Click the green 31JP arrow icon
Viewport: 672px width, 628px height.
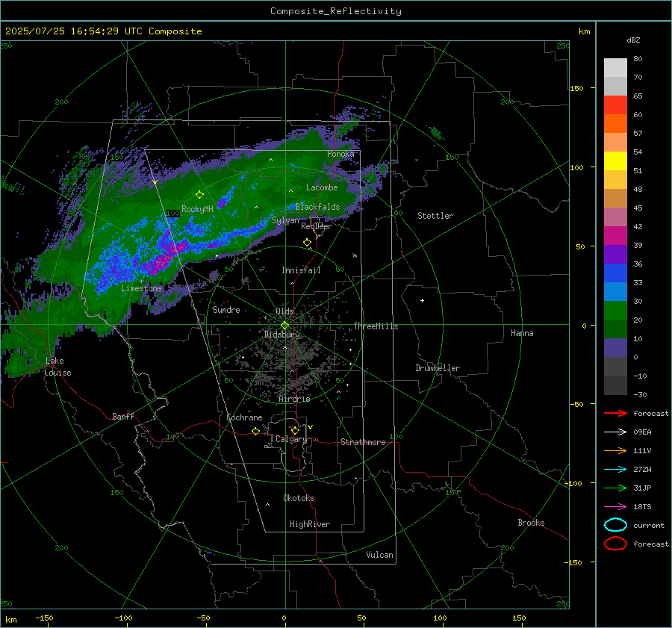(615, 488)
